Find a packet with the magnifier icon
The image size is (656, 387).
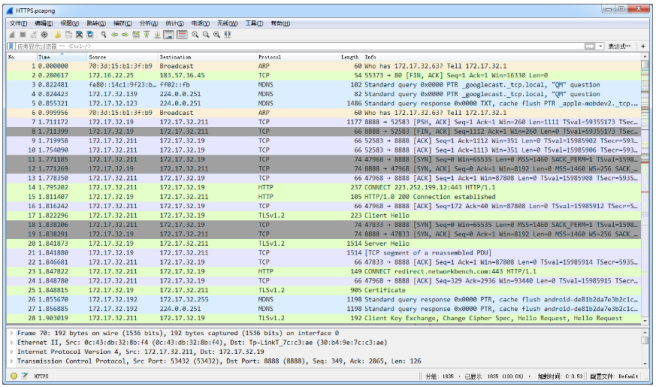click(103, 35)
